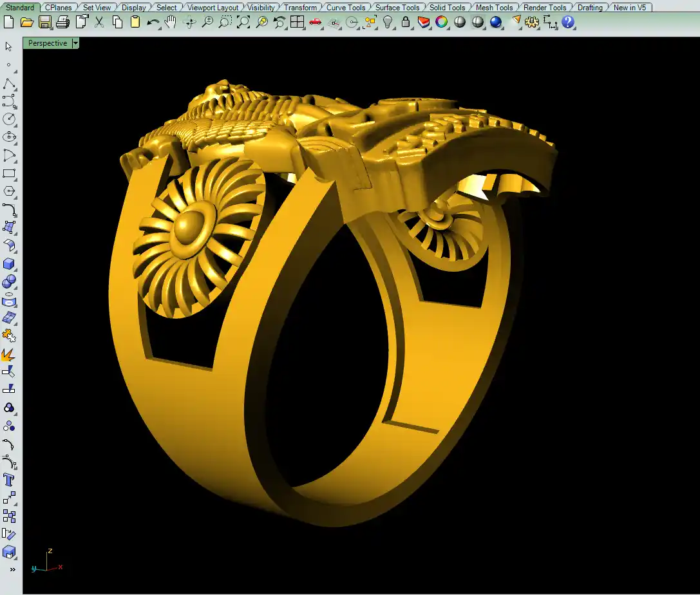Click the Perspective viewport title label

tap(48, 43)
